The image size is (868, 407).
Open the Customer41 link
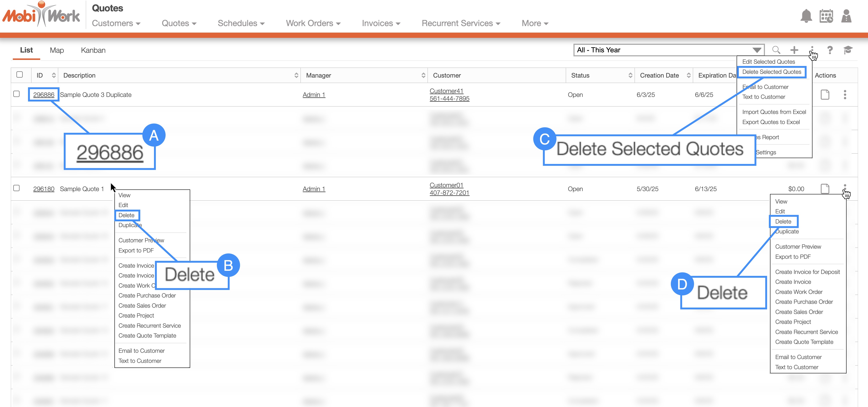click(446, 91)
